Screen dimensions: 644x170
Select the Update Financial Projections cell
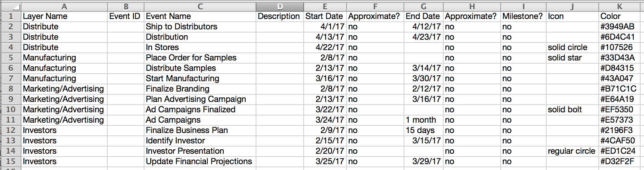pyautogui.click(x=200, y=161)
